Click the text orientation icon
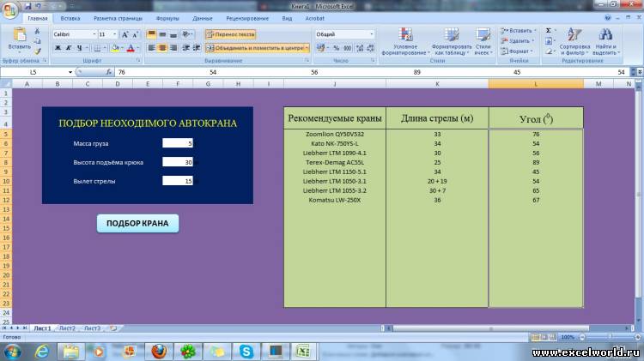The image size is (644, 361). click(186, 34)
